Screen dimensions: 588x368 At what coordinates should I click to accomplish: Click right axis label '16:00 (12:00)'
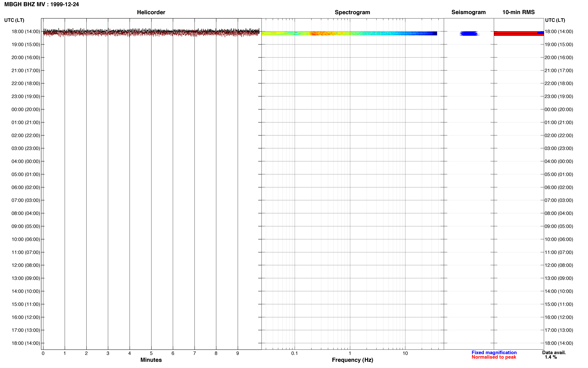[x=559, y=317]
